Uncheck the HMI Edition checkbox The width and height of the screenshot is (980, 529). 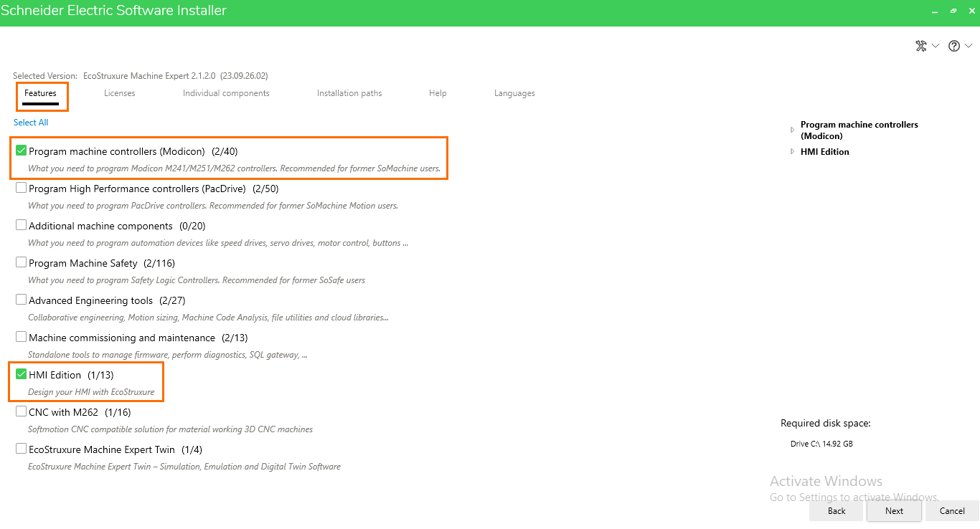22,374
